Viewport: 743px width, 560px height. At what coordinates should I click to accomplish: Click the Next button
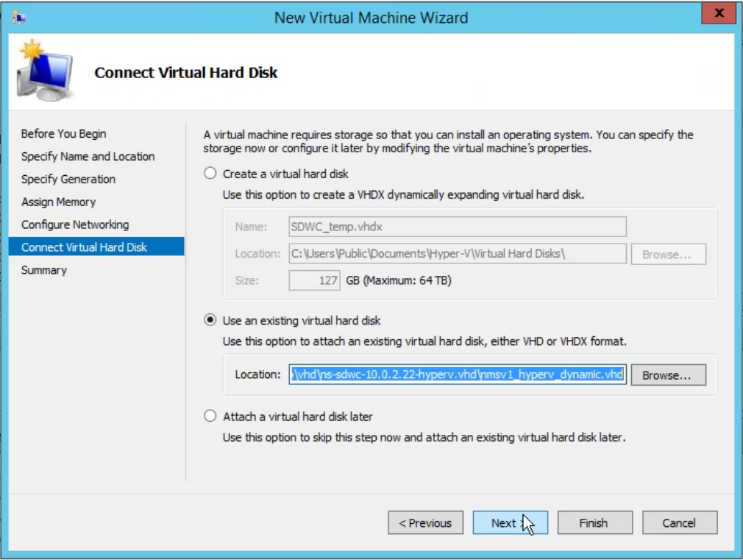[510, 522]
